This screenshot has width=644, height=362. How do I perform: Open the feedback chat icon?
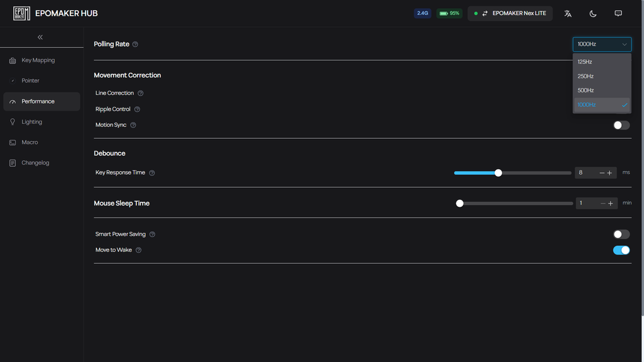tap(618, 14)
